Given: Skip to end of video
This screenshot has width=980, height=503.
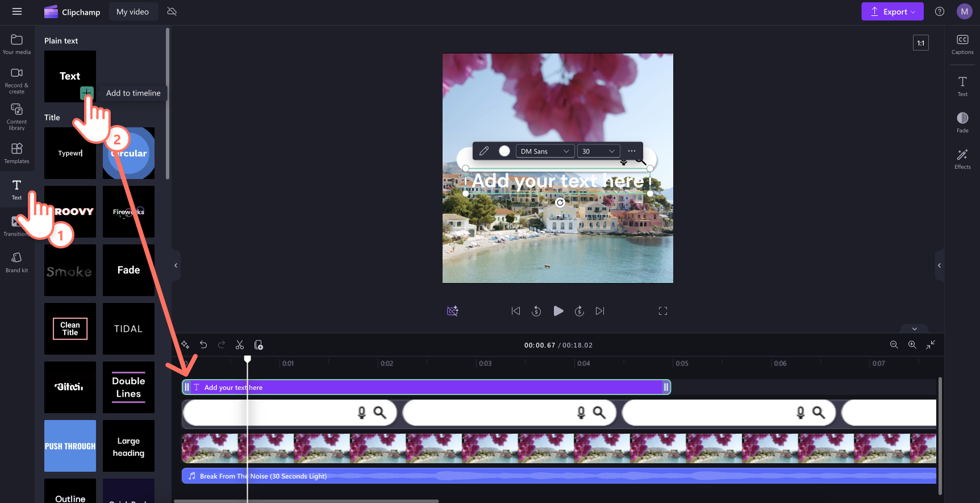Looking at the screenshot, I should pyautogui.click(x=600, y=311).
